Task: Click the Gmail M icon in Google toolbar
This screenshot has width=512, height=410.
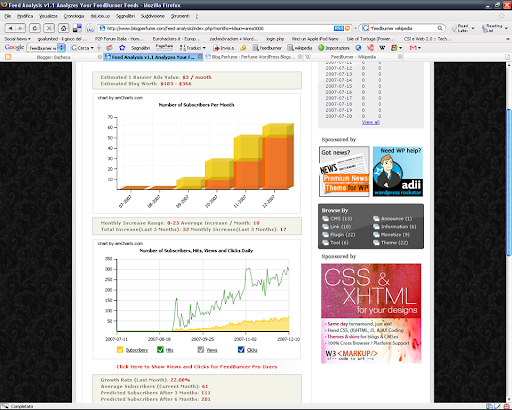Action: click(413, 48)
